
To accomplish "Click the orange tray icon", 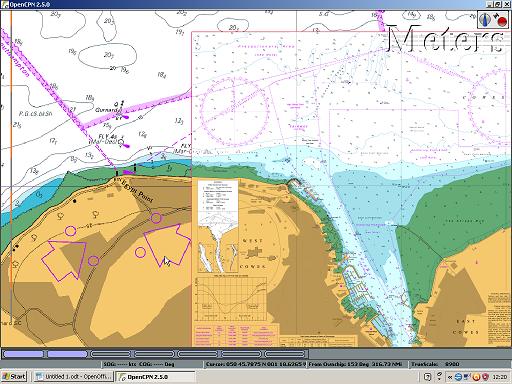I will (x=476, y=377).
